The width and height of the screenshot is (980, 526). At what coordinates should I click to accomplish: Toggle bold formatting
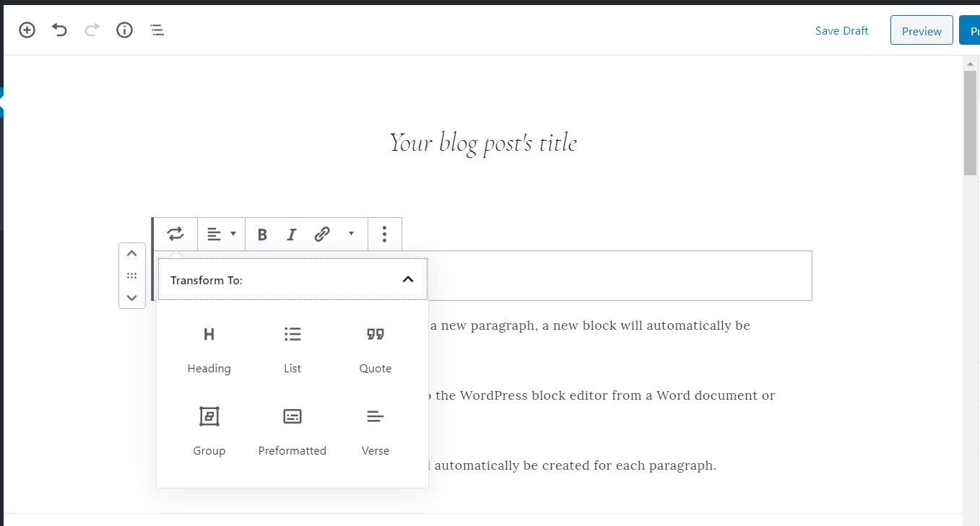click(262, 234)
